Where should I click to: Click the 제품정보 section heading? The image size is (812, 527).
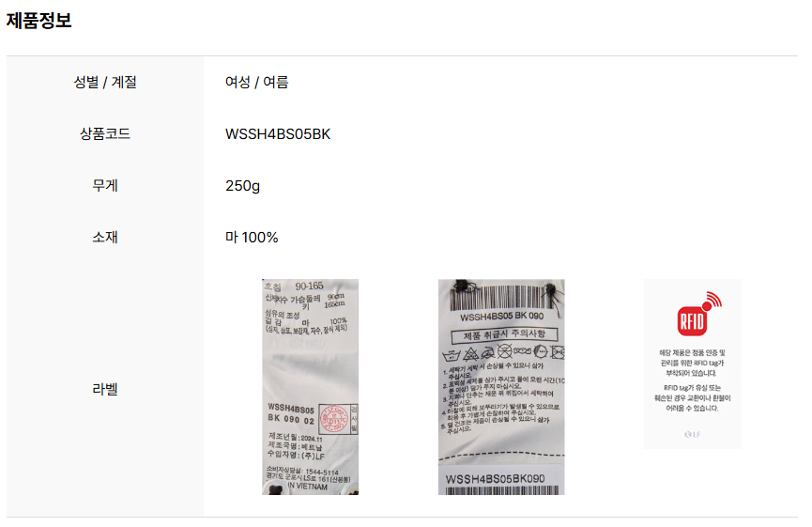[x=38, y=21]
